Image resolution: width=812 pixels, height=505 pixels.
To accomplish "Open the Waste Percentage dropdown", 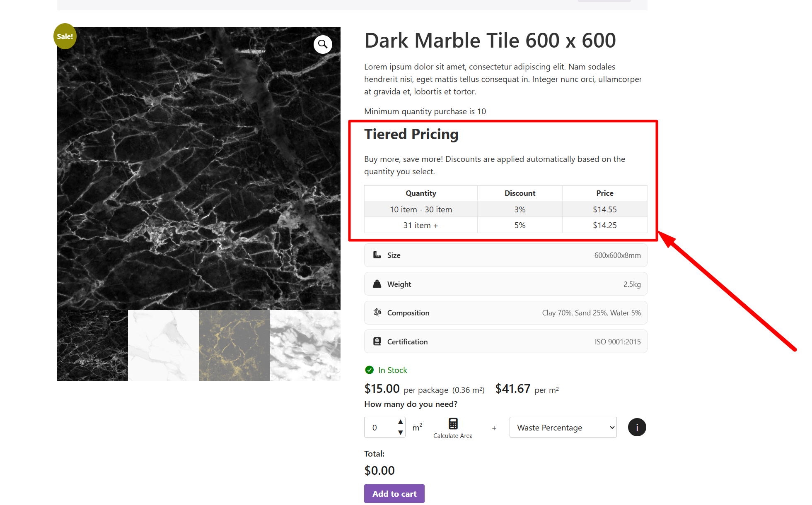I will (x=563, y=428).
